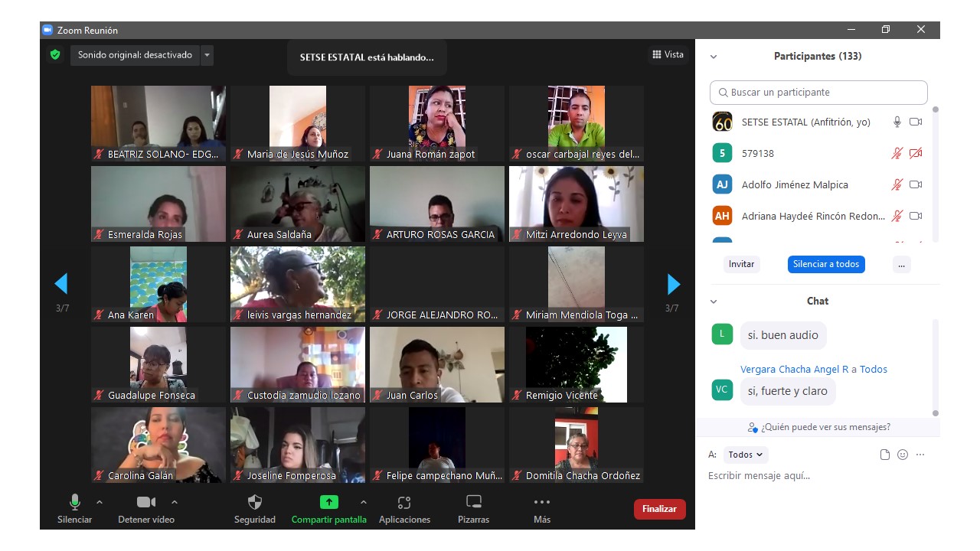The height and width of the screenshot is (551, 980).
Task: Select Remigio Vicente video tile
Action: (577, 364)
